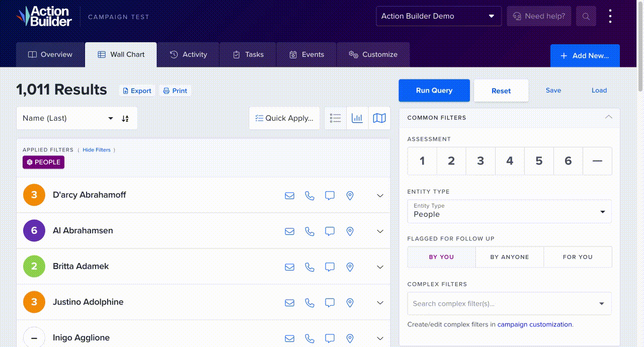
Task: Select assessment filter 2
Action: [451, 161]
